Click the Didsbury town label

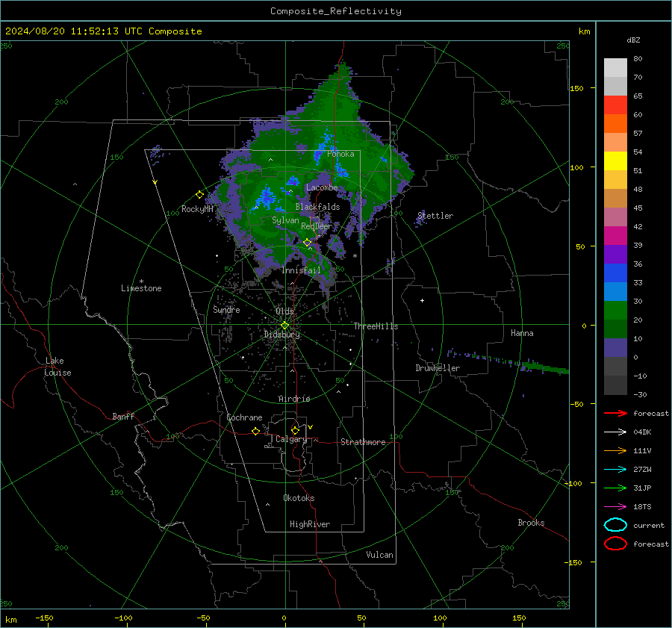click(x=281, y=335)
